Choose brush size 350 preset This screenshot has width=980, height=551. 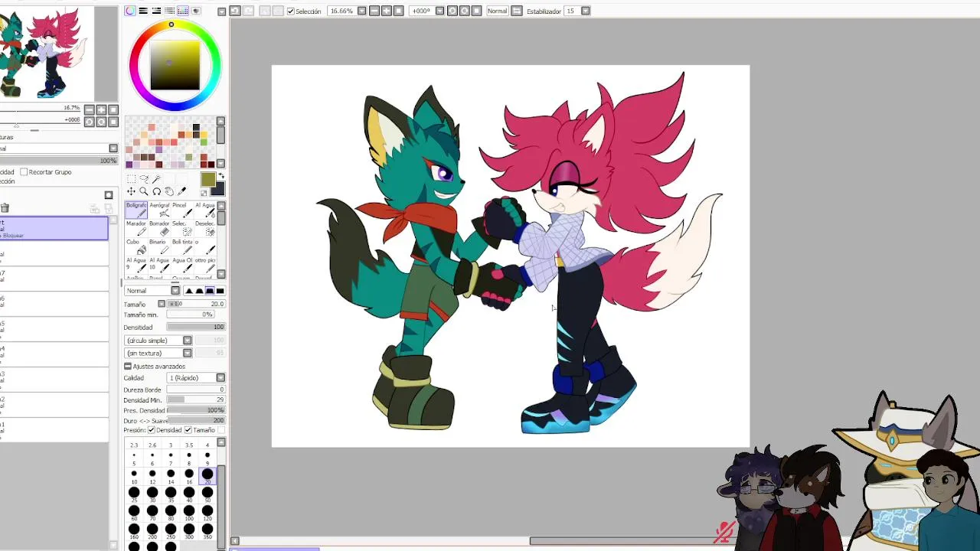click(207, 530)
